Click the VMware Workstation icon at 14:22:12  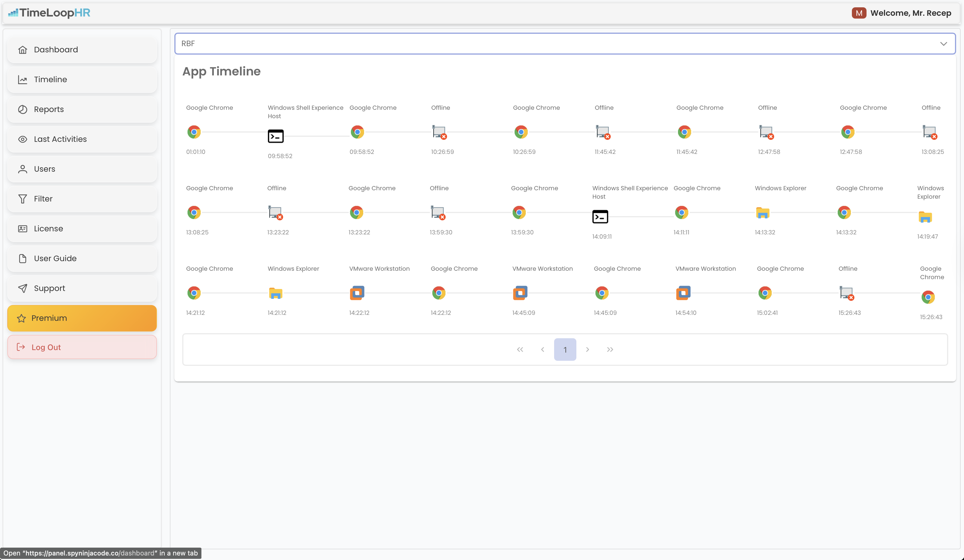(x=357, y=292)
